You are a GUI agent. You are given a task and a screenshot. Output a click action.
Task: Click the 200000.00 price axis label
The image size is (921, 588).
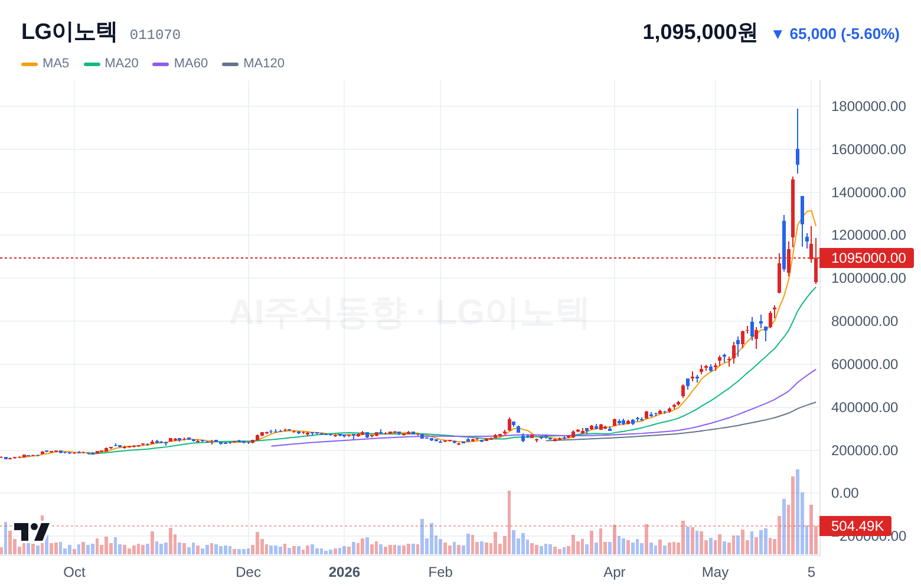click(x=864, y=450)
